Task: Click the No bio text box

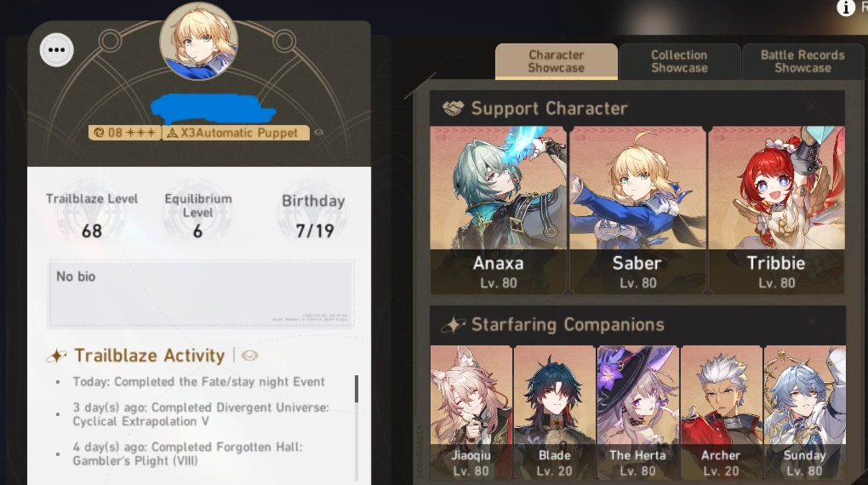Action: pos(202,294)
